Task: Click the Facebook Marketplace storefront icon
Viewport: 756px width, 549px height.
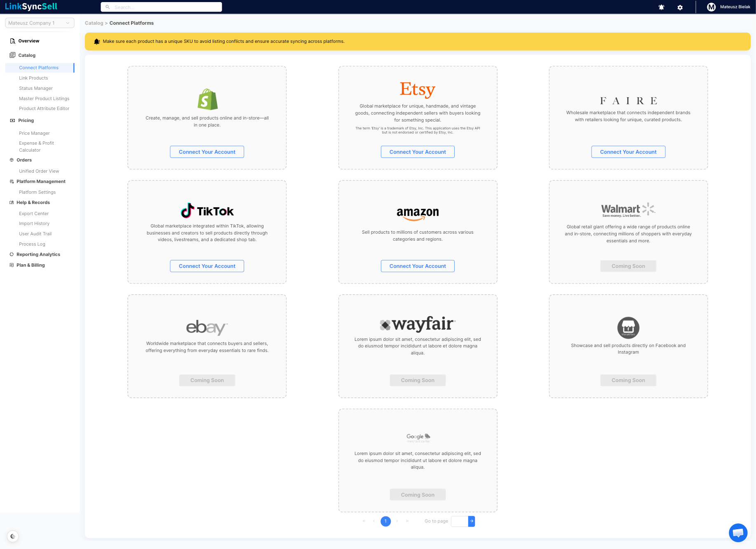Action: tap(628, 328)
